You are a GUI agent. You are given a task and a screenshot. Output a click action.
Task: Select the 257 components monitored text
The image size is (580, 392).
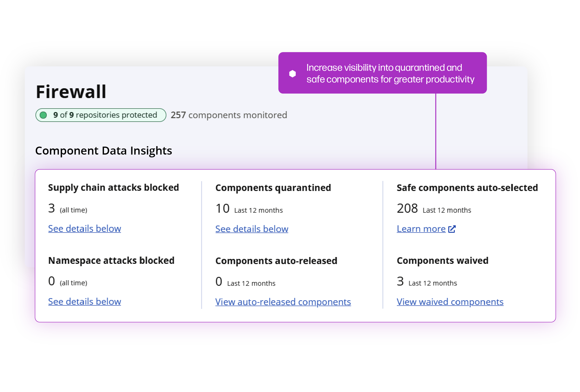(x=229, y=115)
